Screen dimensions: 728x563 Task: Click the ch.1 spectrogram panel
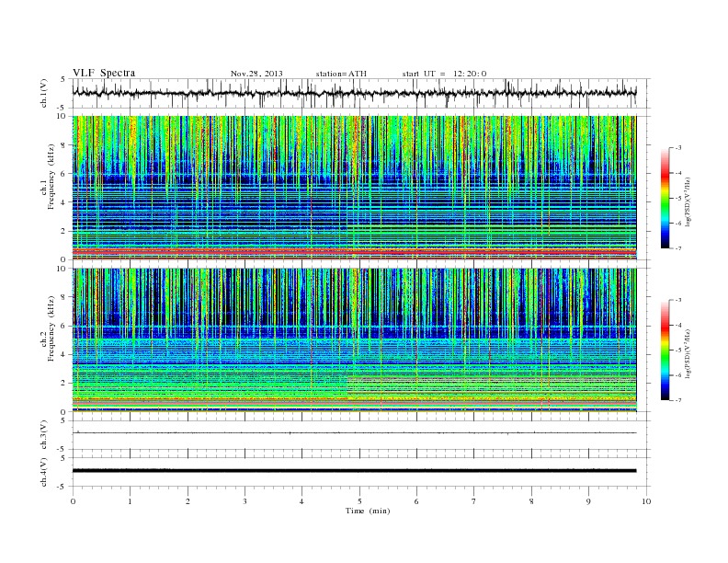click(354, 188)
